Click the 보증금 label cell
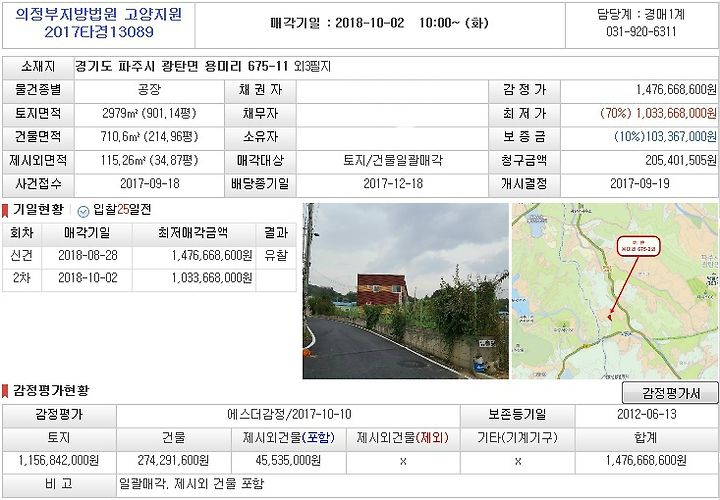720x500 pixels. pos(524,137)
